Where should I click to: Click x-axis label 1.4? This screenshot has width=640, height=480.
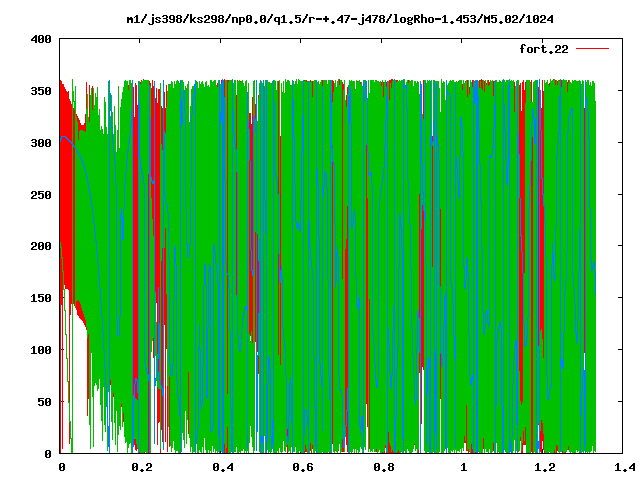[x=625, y=467]
